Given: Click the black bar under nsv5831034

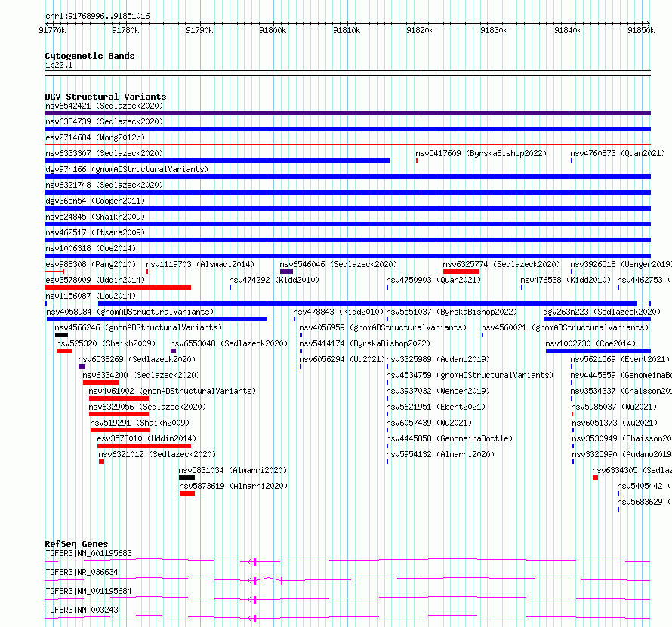Looking at the screenshot, I should [x=186, y=478].
